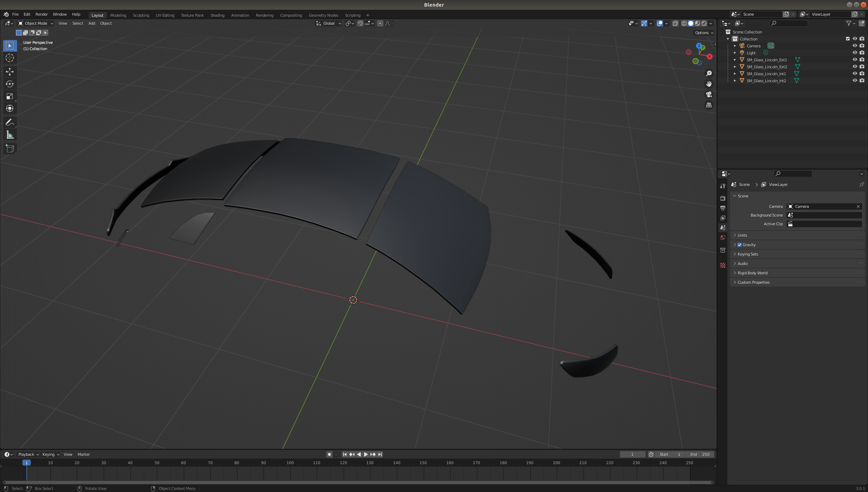Choose the Measure tool
The width and height of the screenshot is (868, 492).
coord(10,134)
